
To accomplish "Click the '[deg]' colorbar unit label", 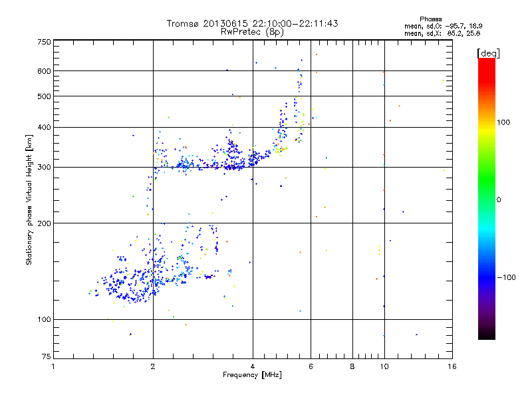I will 488,53.
